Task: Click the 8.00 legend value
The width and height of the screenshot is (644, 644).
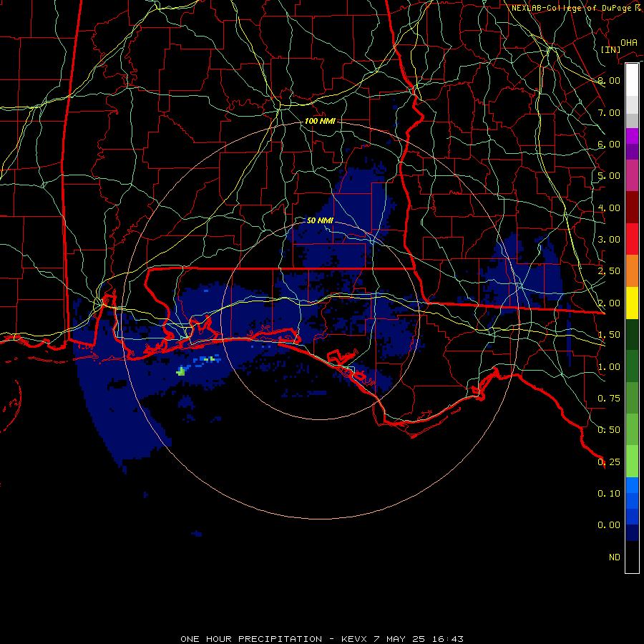Action: [609, 80]
